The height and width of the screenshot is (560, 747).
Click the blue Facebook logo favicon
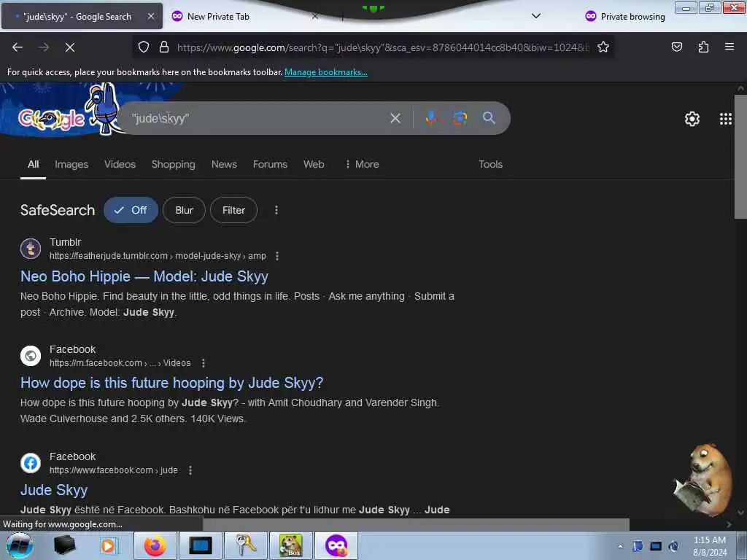[x=31, y=463]
